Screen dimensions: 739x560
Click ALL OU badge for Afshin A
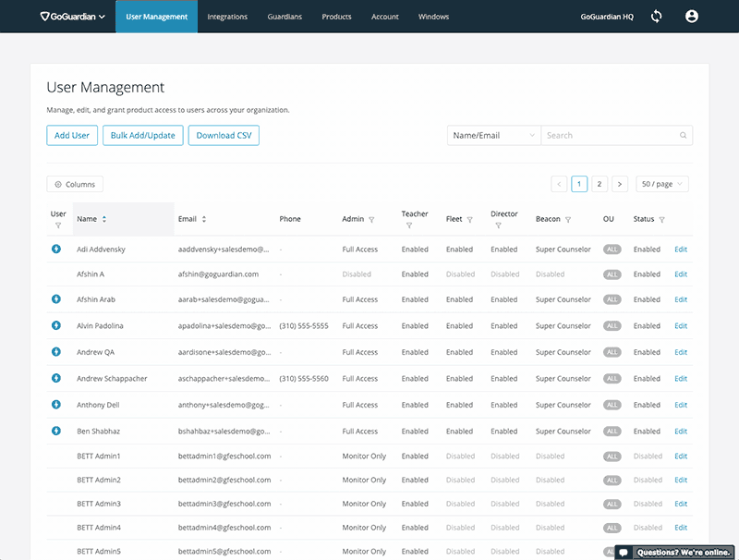[x=612, y=274]
